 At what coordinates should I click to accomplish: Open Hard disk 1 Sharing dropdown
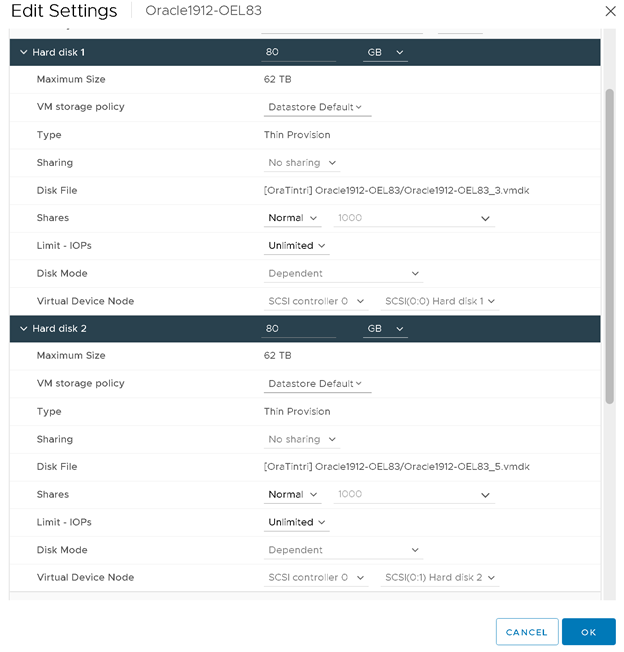point(302,163)
